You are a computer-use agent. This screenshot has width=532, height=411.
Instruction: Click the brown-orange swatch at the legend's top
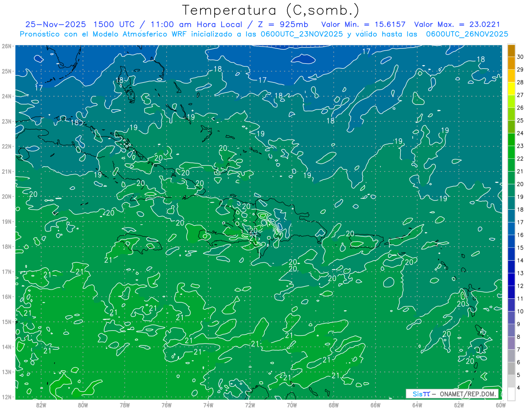click(x=511, y=50)
